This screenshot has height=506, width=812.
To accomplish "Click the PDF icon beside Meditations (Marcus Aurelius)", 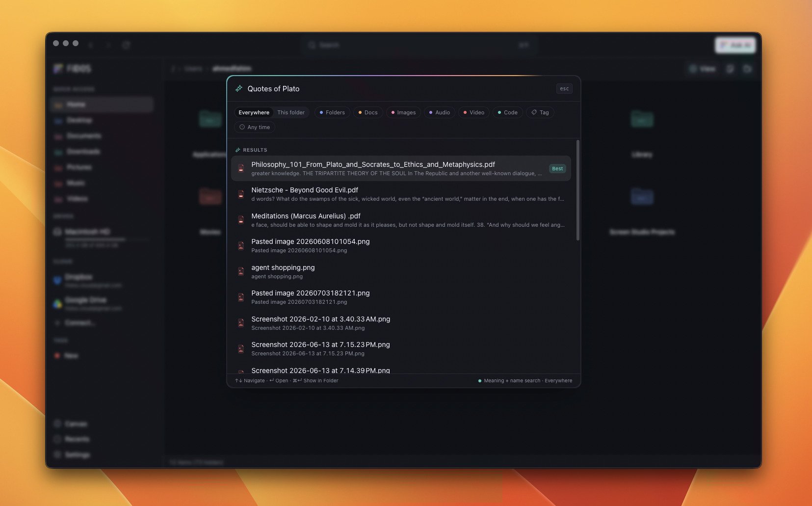I will (241, 220).
